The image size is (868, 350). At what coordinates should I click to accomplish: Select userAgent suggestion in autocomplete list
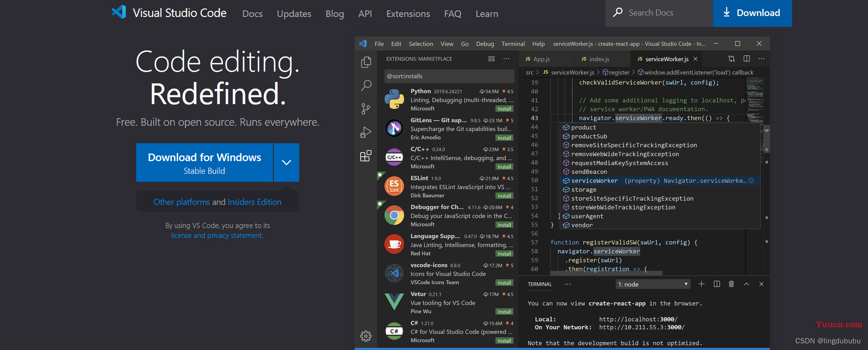pos(660,216)
